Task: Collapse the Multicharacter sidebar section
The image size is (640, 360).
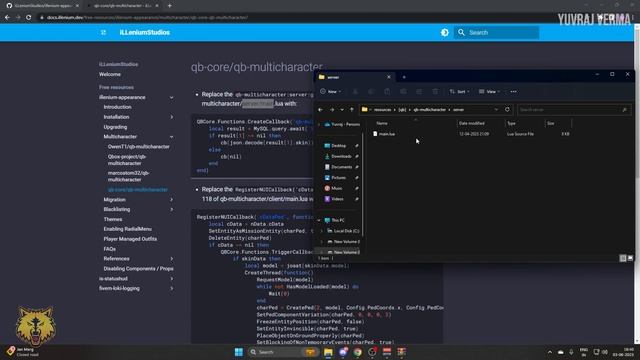Action: pyautogui.click(x=171, y=137)
